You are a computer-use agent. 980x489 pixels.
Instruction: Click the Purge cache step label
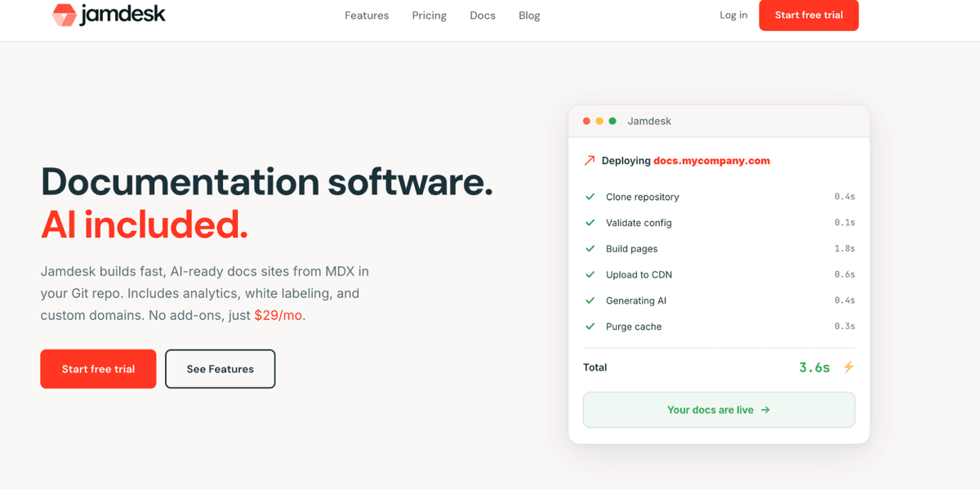(634, 327)
